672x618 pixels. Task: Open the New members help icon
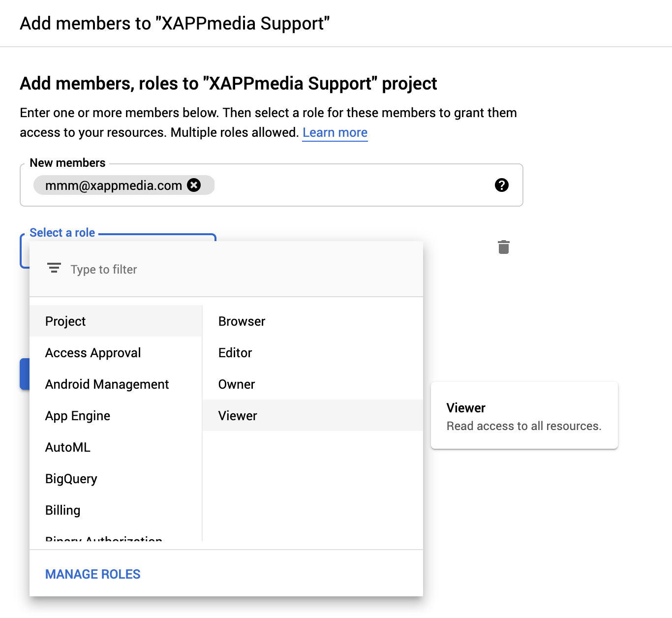tap(501, 185)
